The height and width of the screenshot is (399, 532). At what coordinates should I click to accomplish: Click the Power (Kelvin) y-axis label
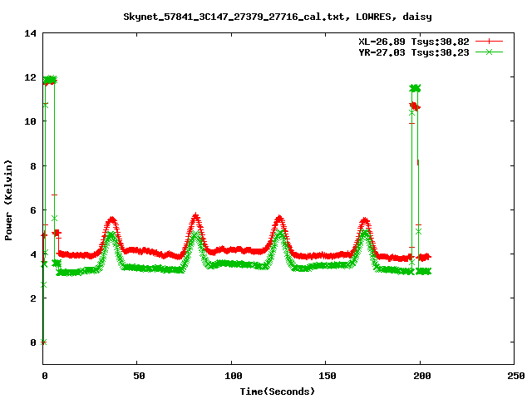[x=8, y=200]
